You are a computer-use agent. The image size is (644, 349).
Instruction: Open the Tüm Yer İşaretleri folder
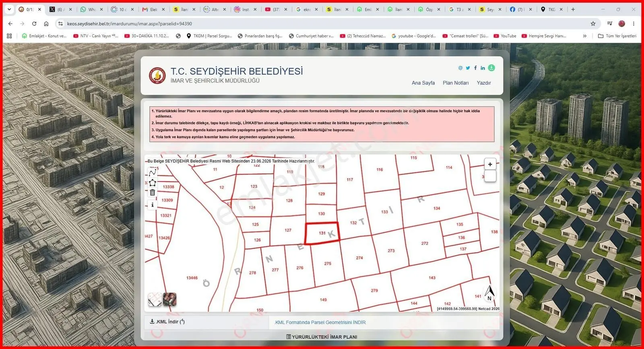pos(617,36)
